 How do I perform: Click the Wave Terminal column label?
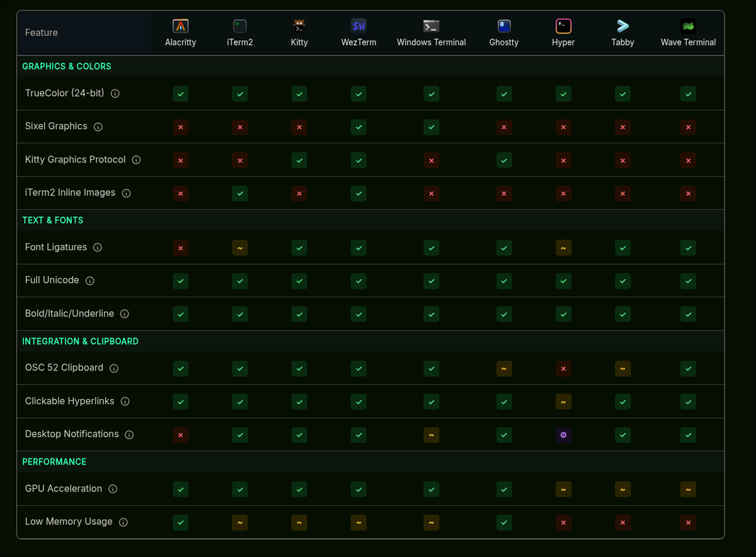point(688,42)
